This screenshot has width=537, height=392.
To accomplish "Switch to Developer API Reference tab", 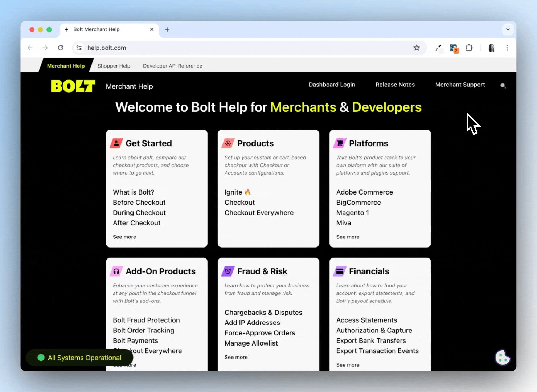I will [x=172, y=66].
